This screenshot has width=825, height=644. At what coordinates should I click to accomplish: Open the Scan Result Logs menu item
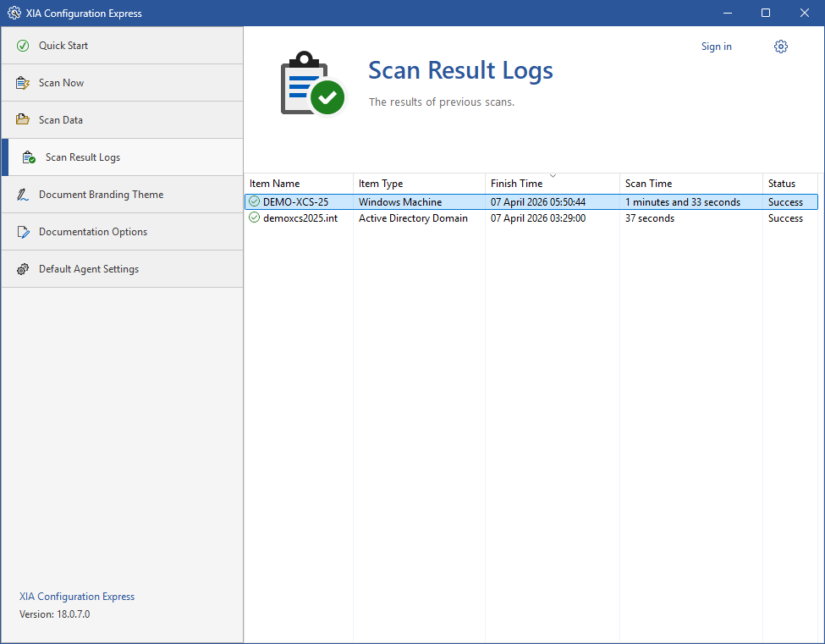[83, 157]
